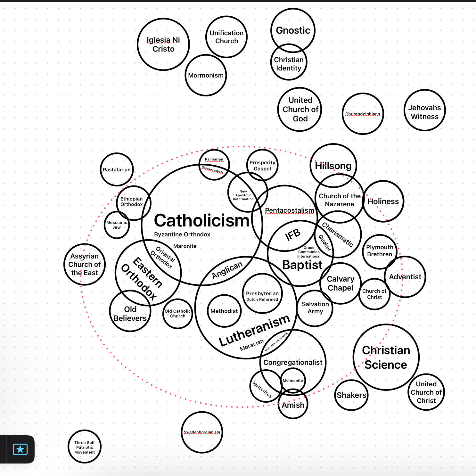476x476 pixels.
Task: Click the Christian Science text
Action: click(386, 357)
